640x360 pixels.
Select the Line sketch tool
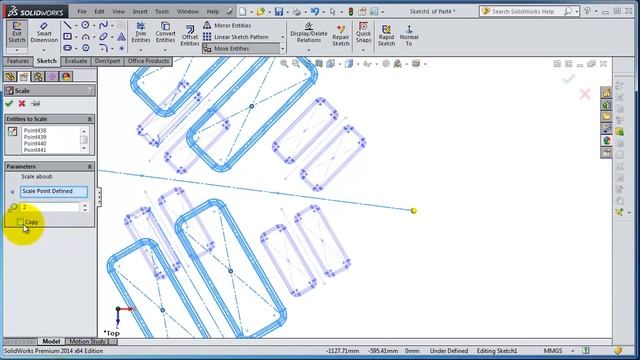pos(67,25)
